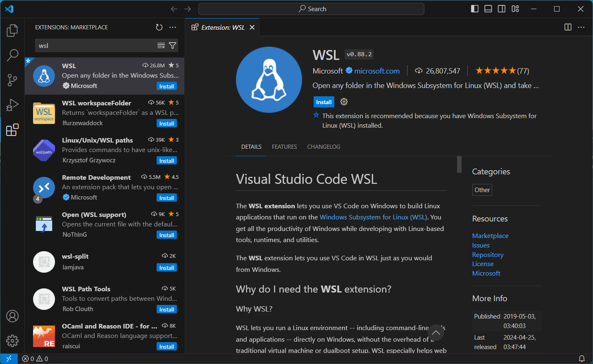
Task: Click the details page scrollbar thumb
Action: pos(459,164)
